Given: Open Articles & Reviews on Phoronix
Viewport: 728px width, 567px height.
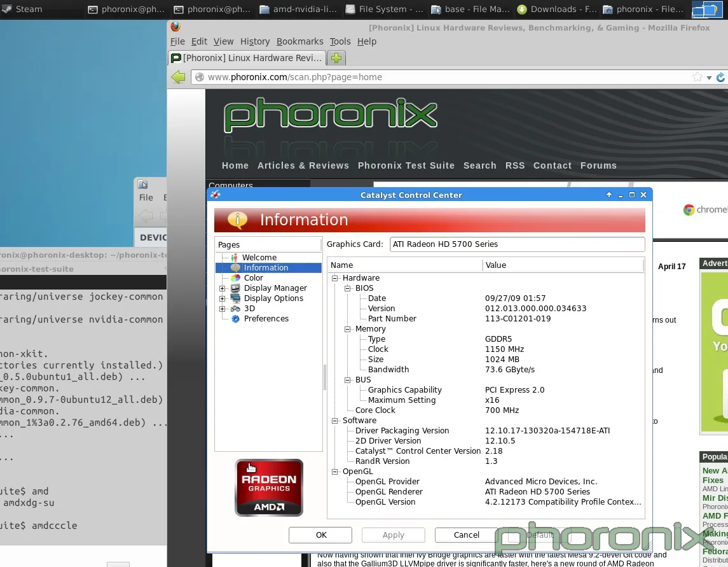Looking at the screenshot, I should (x=303, y=165).
